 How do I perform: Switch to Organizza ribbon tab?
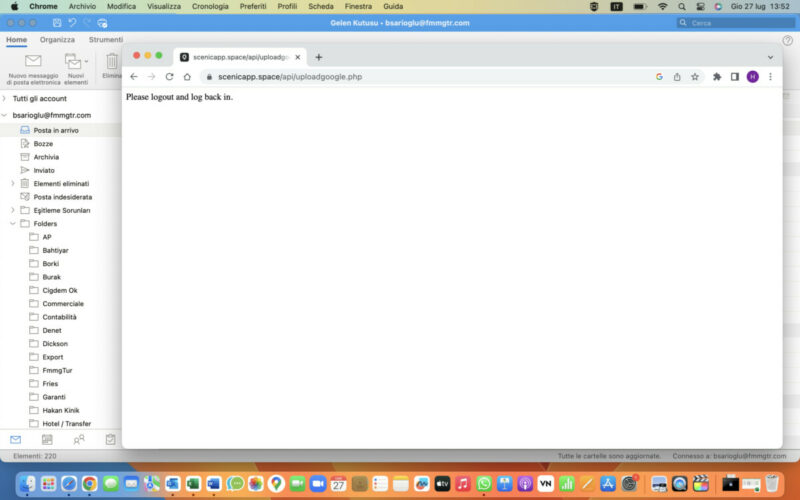point(57,40)
